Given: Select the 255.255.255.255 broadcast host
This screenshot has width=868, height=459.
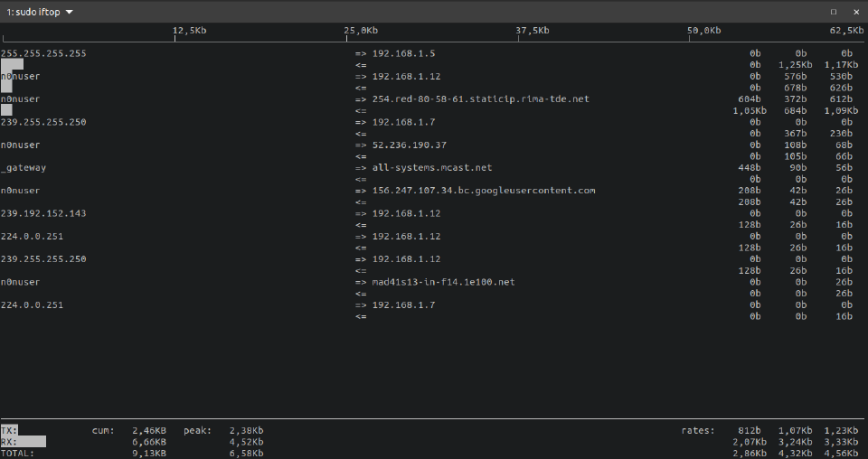Looking at the screenshot, I should [x=43, y=53].
